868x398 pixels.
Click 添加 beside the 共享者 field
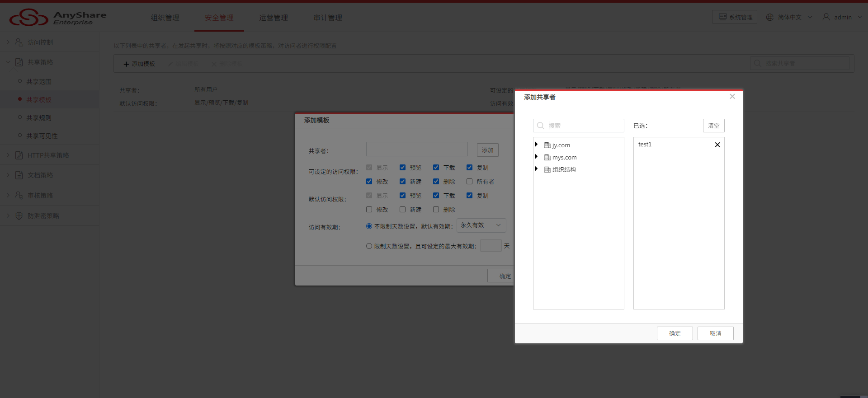[487, 150]
